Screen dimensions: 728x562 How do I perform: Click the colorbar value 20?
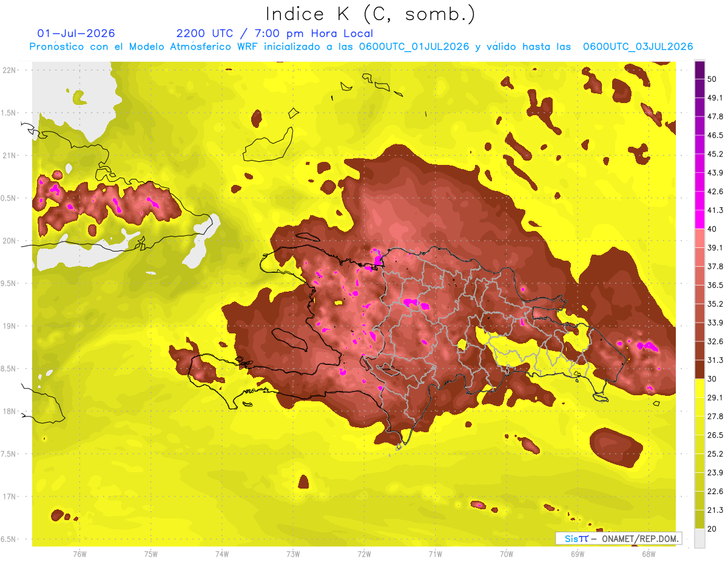point(712,529)
